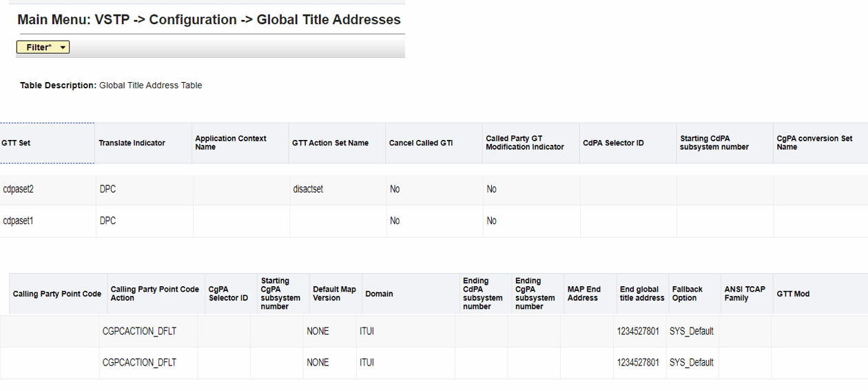868x391 pixels.
Task: Click GTT Action Set Name header
Action: click(337, 143)
